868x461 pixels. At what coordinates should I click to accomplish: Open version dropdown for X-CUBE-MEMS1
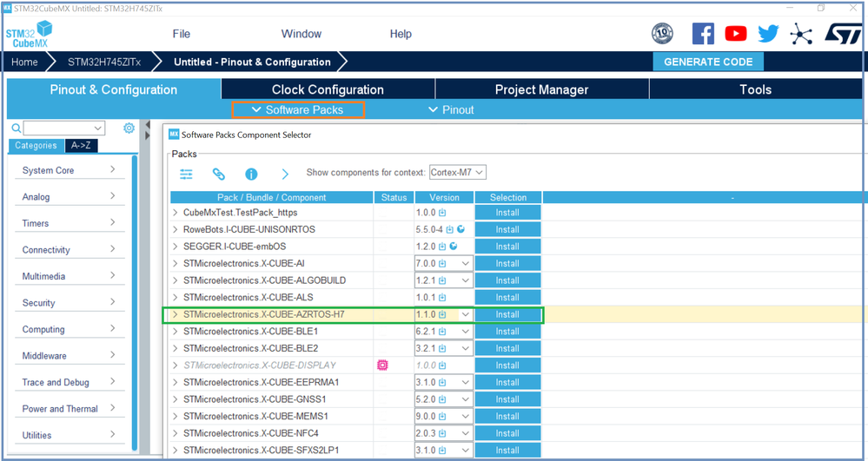[x=466, y=416]
